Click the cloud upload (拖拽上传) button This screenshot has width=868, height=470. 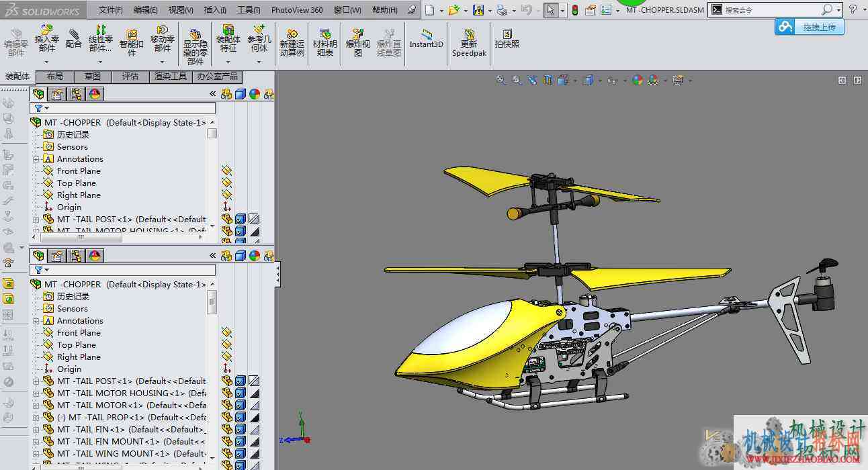click(x=810, y=27)
